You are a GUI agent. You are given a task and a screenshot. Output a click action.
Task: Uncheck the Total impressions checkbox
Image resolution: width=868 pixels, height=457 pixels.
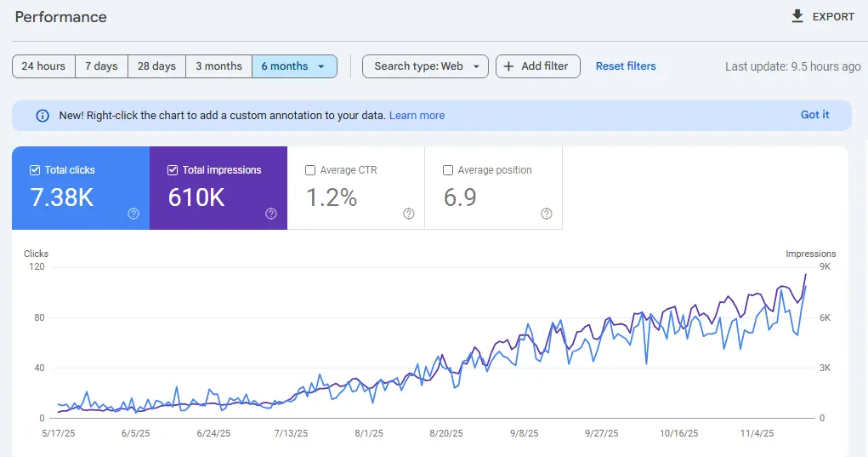point(173,170)
